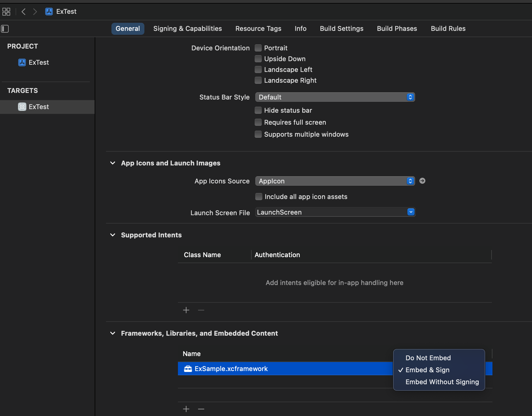Switch to the General tab
532x416 pixels.
tap(128, 29)
